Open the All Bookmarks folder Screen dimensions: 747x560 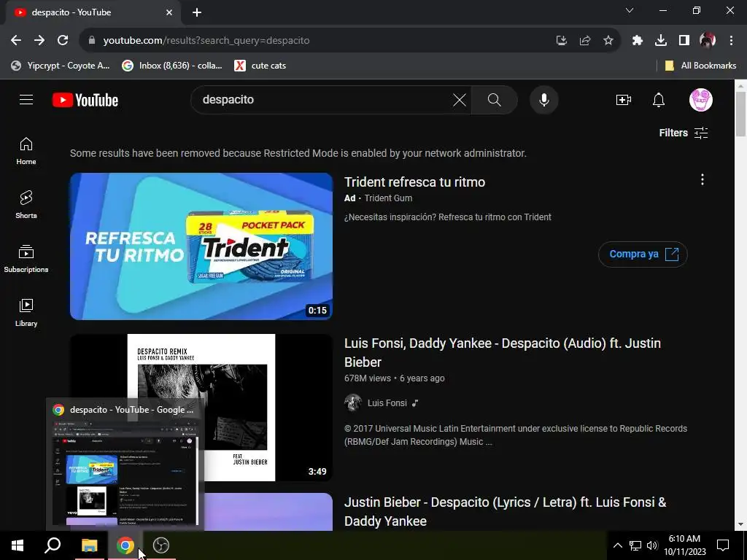[x=700, y=66]
